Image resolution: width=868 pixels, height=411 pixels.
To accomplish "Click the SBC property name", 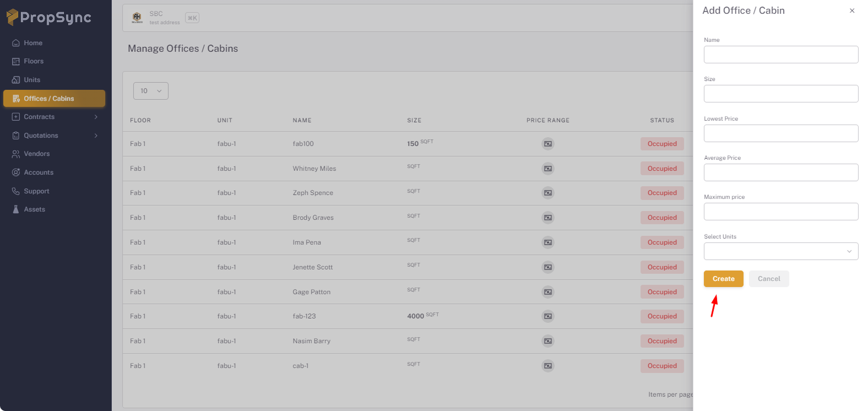I will [x=156, y=14].
